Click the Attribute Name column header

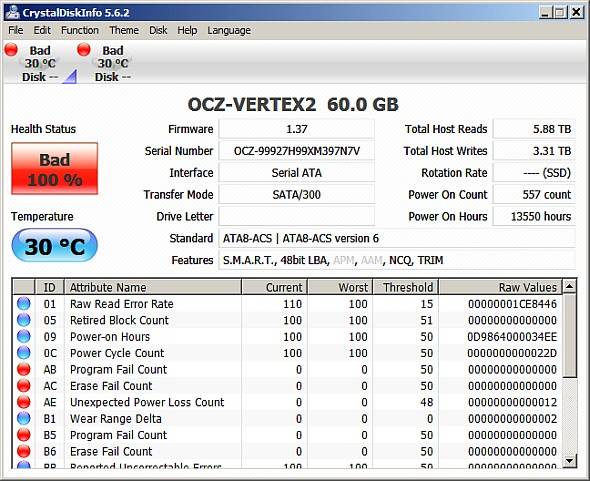[x=153, y=287]
